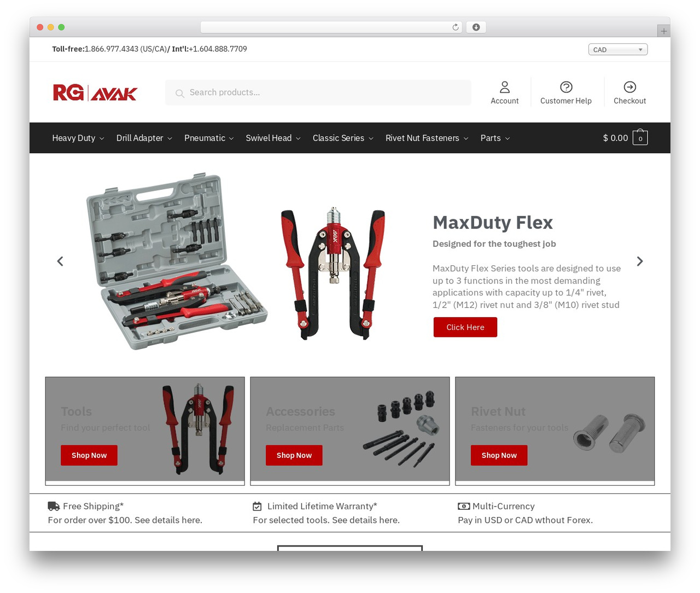Viewport: 700px width, 593px height.
Task: Open Customer Help question-mark icon
Action: tap(566, 87)
